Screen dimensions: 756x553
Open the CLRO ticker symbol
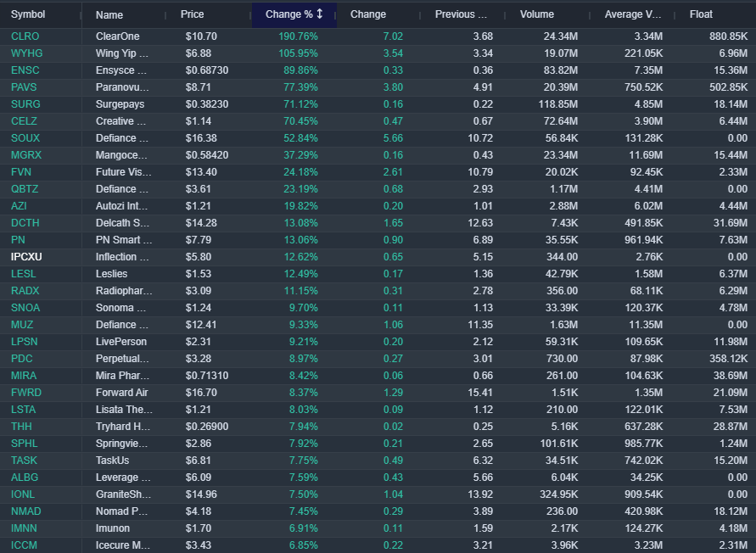point(25,36)
